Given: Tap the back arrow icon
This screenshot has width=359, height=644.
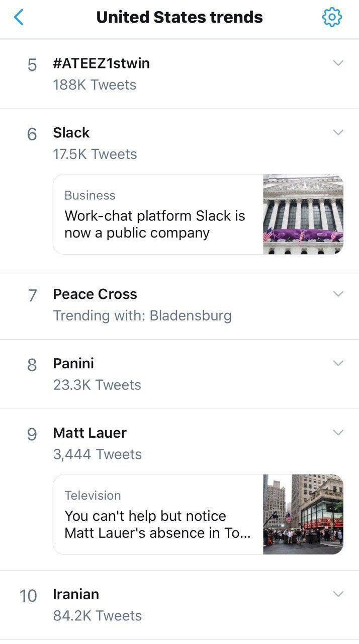Looking at the screenshot, I should coord(19,18).
